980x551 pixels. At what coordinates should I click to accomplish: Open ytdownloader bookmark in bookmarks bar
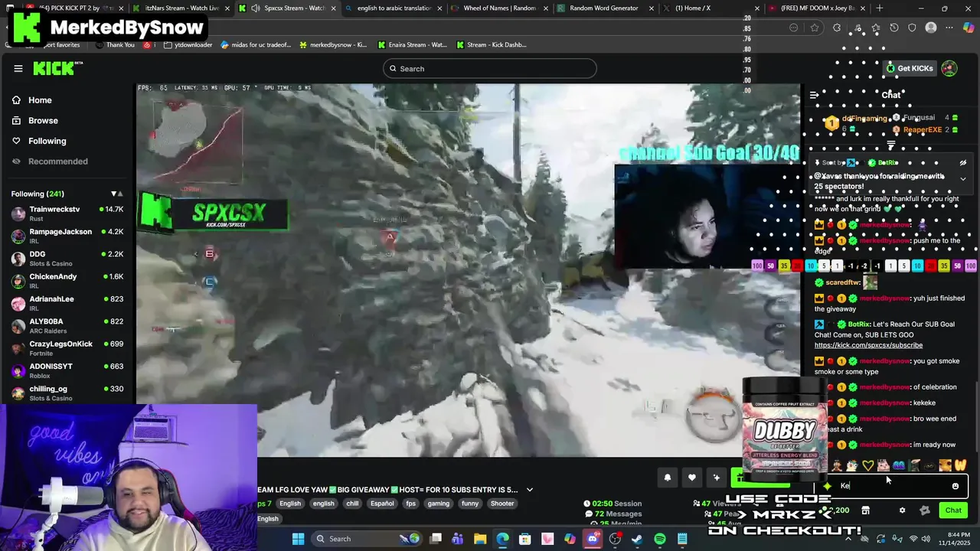click(x=188, y=45)
